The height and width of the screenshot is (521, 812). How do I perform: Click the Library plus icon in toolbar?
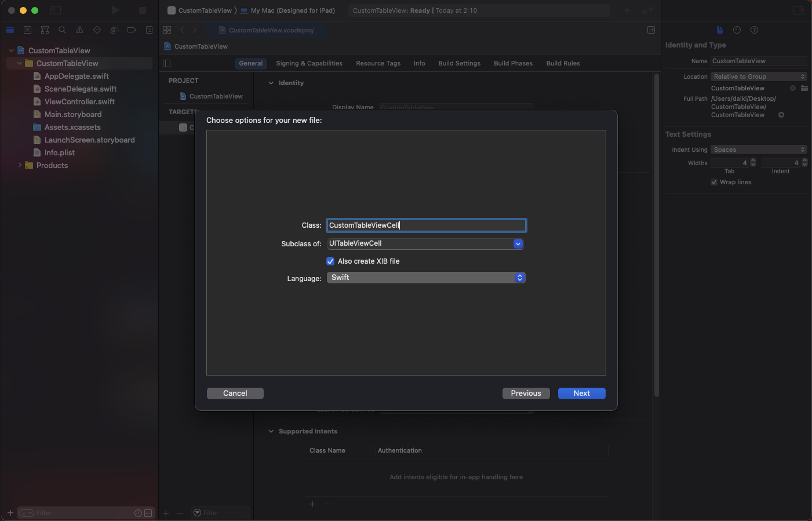click(x=627, y=10)
